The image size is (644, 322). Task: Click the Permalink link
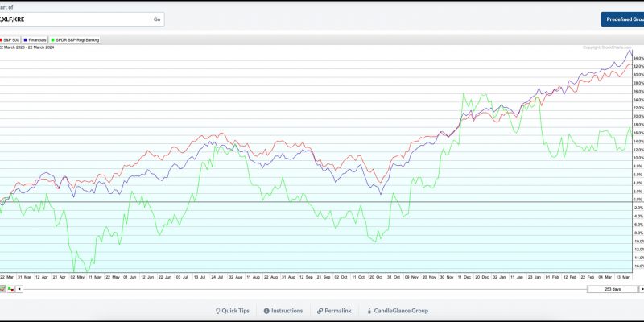[334, 311]
